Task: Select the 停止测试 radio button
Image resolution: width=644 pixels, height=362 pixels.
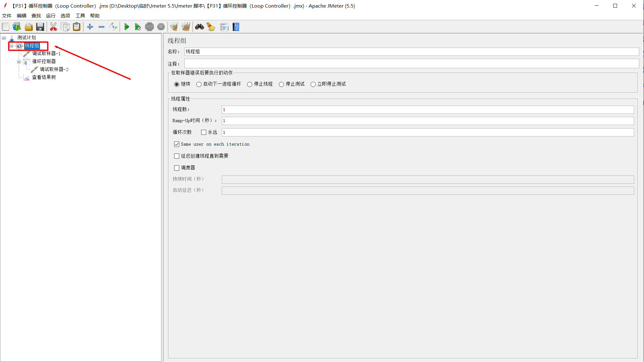Action: 281,84
